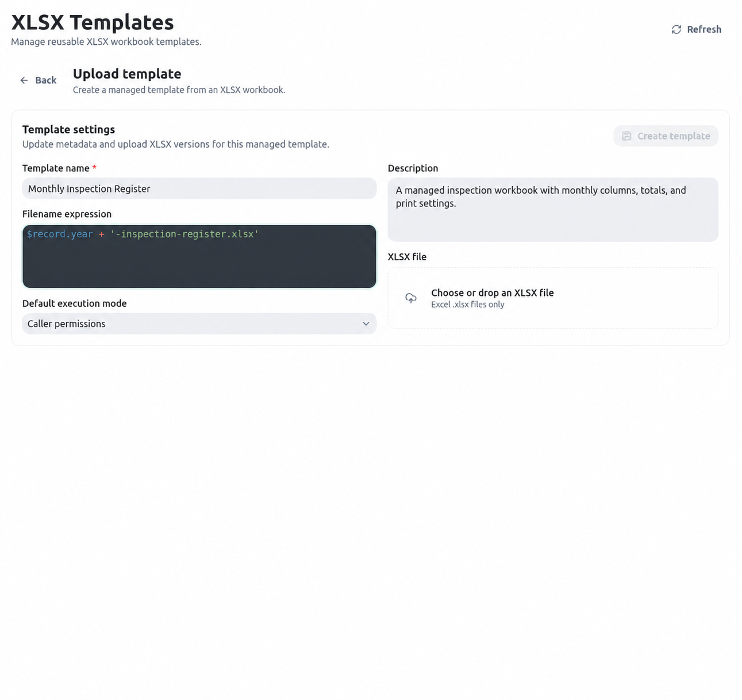Go back using the Back link
The image size is (742, 700).
[x=39, y=80]
